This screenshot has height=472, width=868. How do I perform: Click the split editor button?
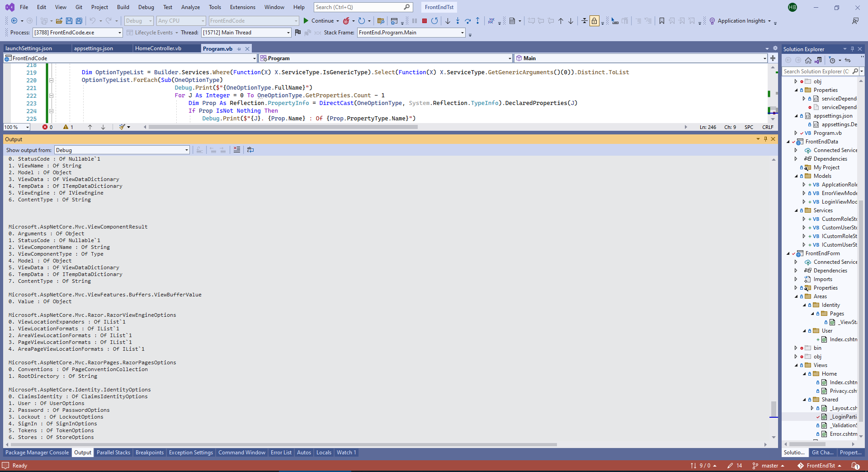pos(773,58)
